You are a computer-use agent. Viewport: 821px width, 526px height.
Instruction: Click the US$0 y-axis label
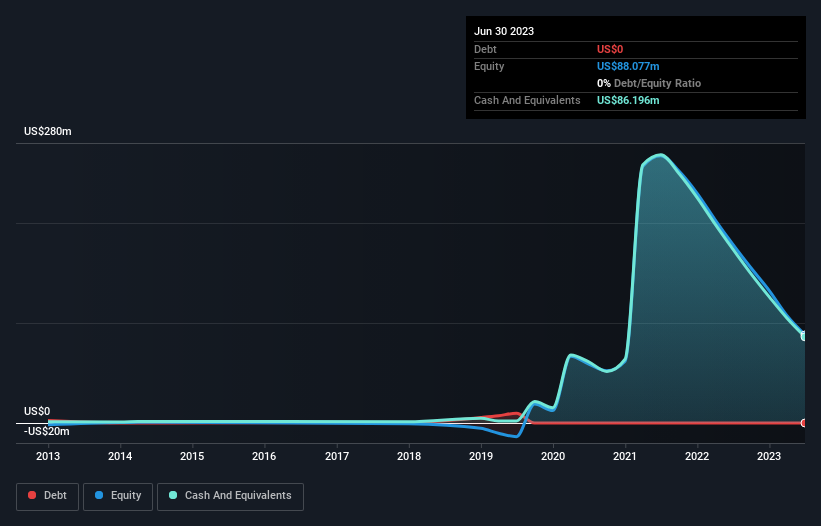[37, 411]
